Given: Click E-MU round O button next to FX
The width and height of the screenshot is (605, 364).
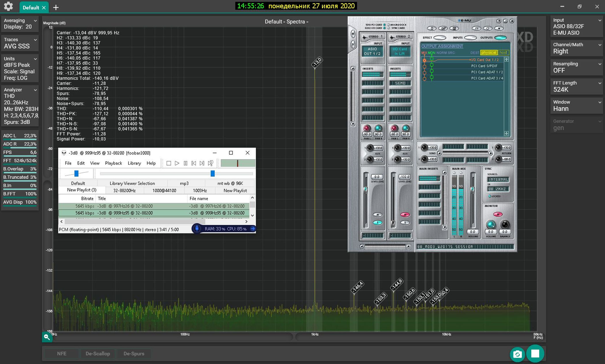Looking at the screenshot, I should coord(488,28).
